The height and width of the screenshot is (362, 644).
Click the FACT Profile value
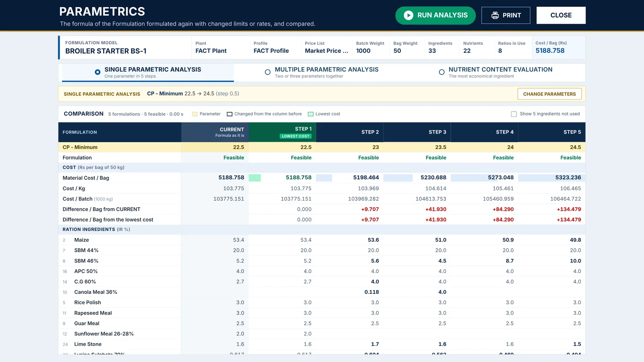point(271,51)
